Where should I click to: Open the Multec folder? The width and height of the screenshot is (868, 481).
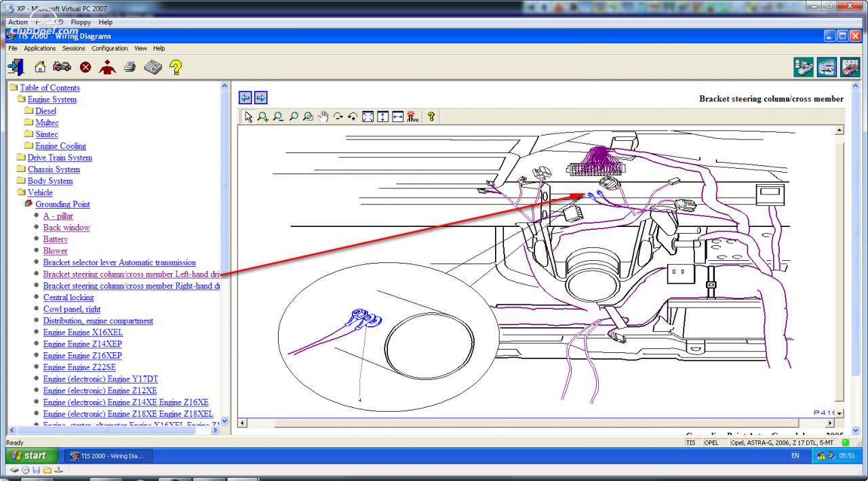(x=47, y=123)
